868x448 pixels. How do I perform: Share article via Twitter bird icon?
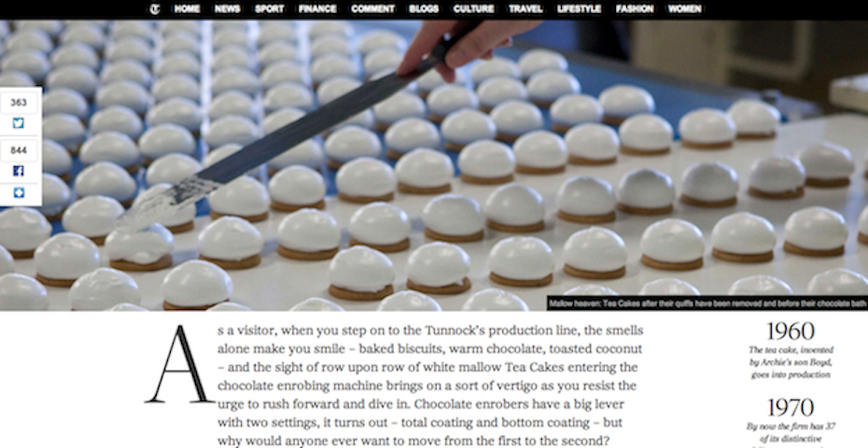(x=19, y=123)
